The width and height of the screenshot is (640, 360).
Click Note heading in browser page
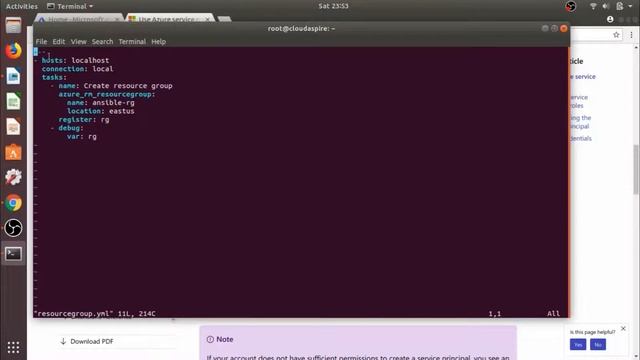click(x=224, y=339)
